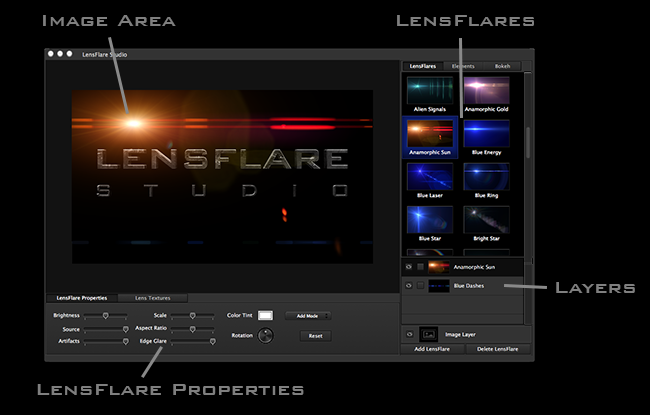Toggle the Image Layer eye icon
Image resolution: width=650 pixels, height=415 pixels.
point(410,334)
